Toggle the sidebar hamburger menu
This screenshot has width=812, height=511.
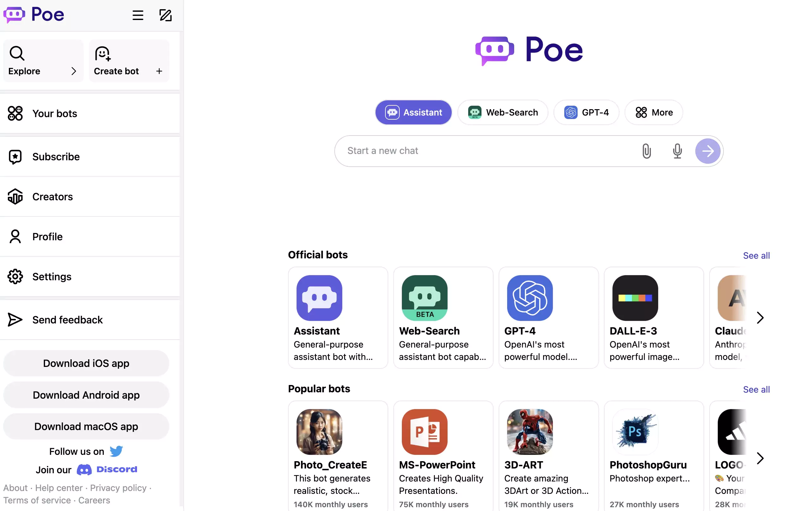138,15
